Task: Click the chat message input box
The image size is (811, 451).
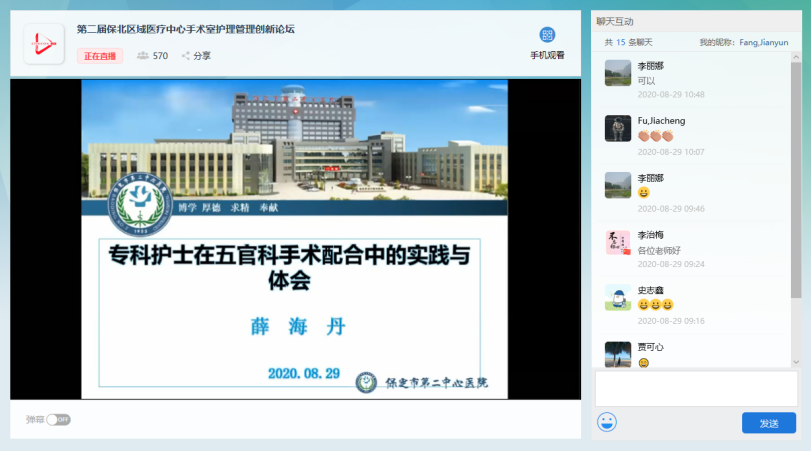Action: click(696, 388)
